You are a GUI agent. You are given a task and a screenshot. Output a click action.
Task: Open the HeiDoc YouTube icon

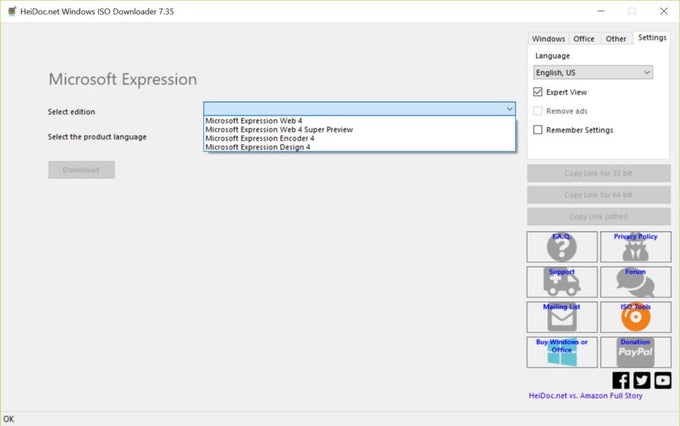point(661,380)
